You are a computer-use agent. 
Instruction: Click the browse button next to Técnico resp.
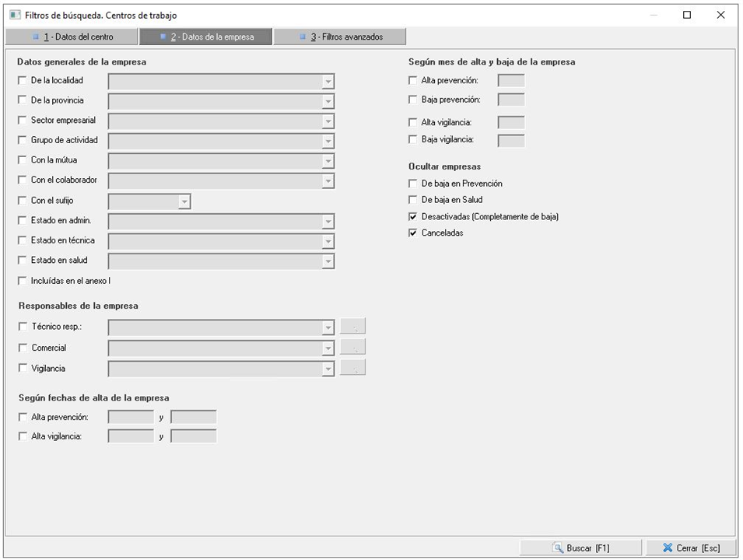click(x=352, y=327)
